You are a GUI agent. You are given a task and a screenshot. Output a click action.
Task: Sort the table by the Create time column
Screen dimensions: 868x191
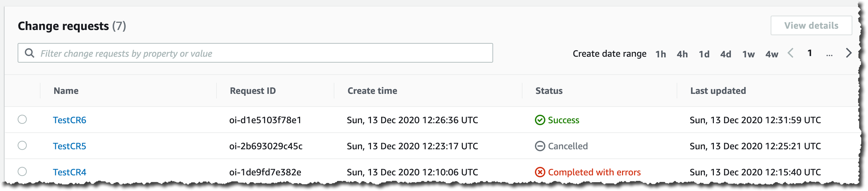click(x=372, y=91)
